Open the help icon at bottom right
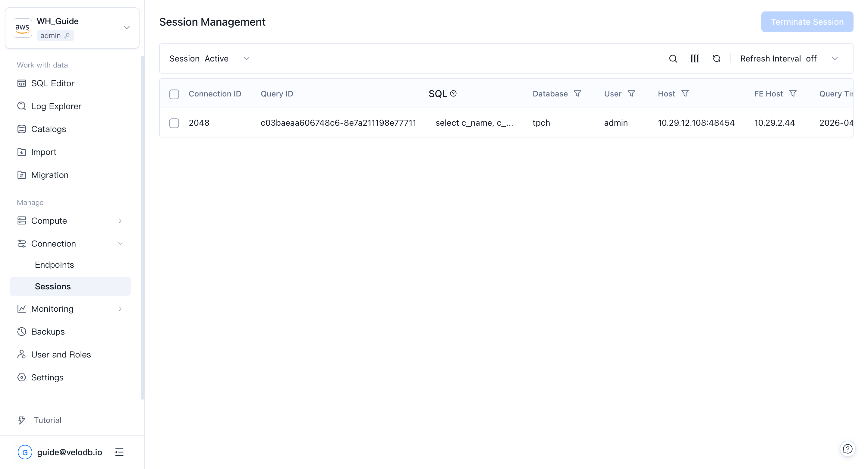The height and width of the screenshot is (469, 868). (847, 449)
